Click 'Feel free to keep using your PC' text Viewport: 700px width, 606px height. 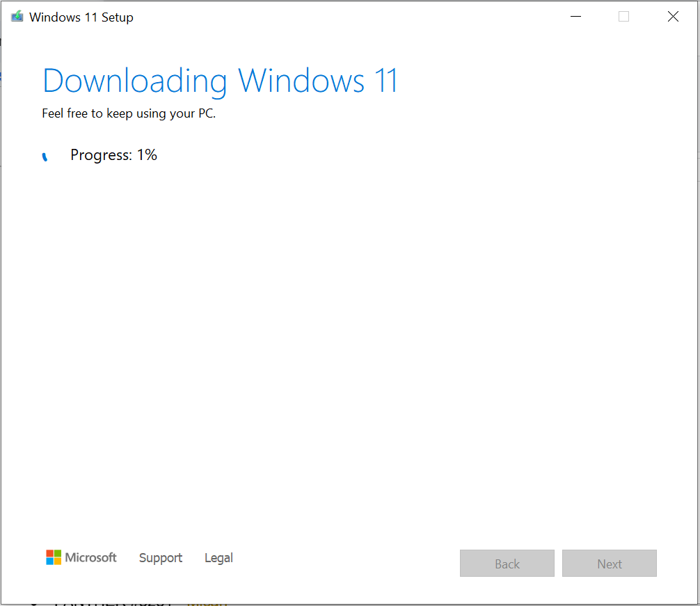[x=129, y=113]
